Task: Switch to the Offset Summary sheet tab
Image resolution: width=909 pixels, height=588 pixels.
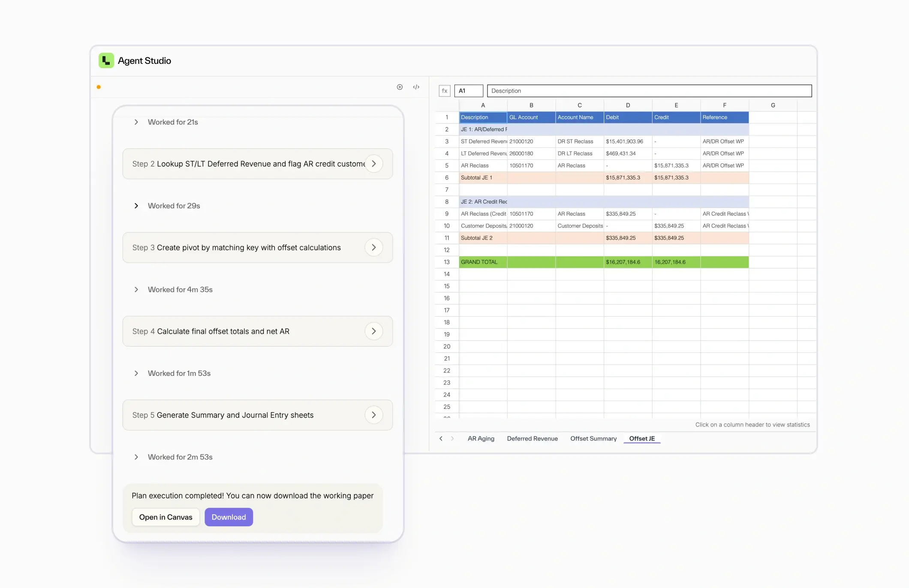Action: click(593, 438)
